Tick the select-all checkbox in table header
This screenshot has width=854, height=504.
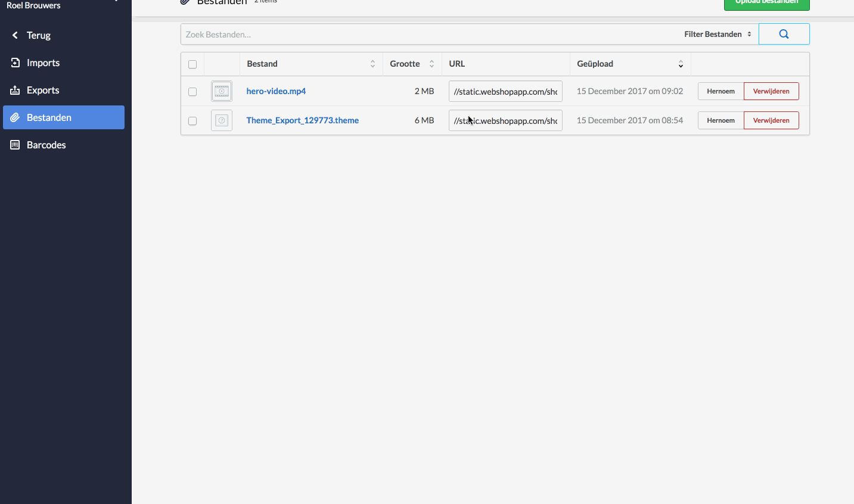192,64
